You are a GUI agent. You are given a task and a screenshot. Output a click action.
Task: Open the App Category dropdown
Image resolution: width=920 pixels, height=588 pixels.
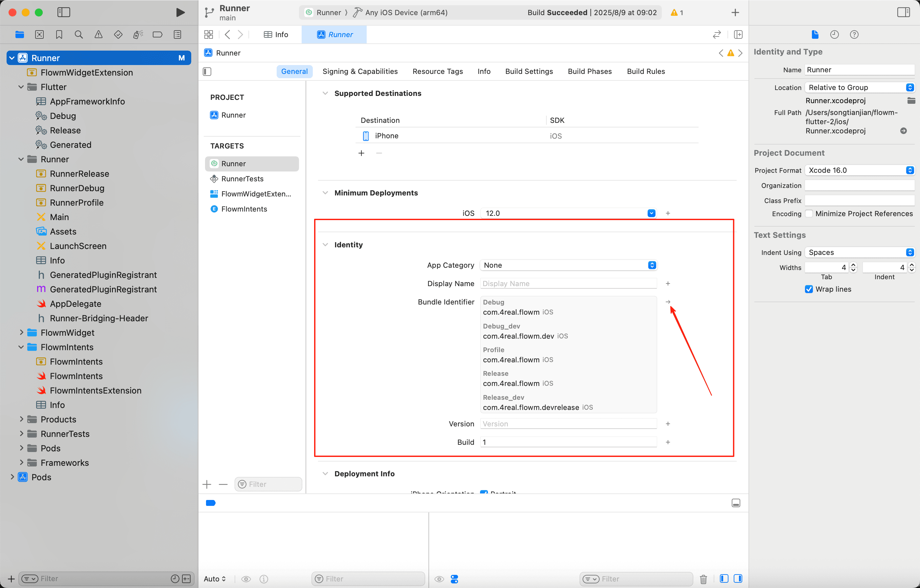[568, 265]
